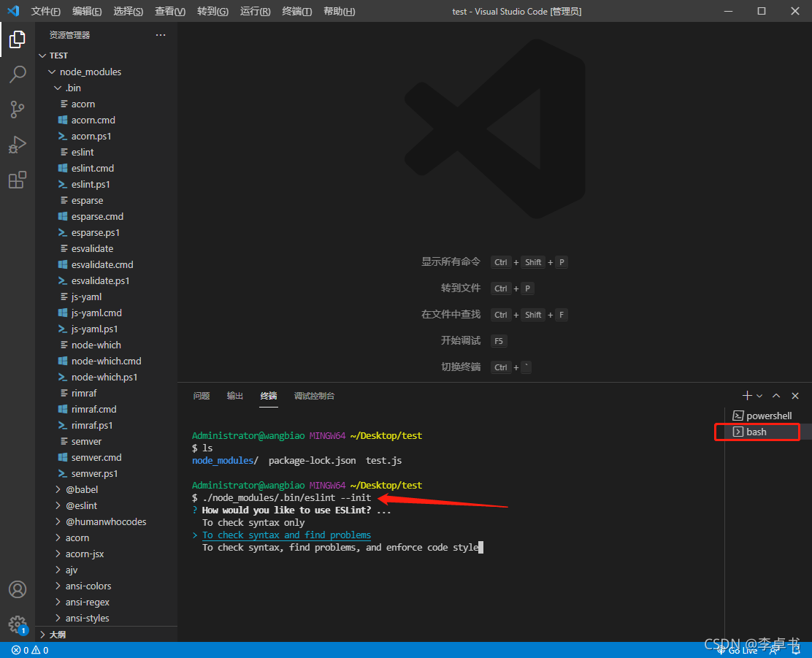The height and width of the screenshot is (658, 812).
Task: Open the Explorer view in activity bar
Action: 17,39
